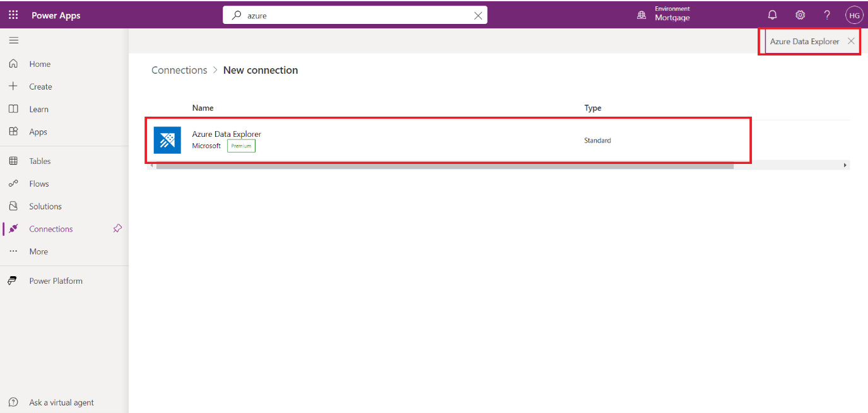
Task: Click the help question mark icon
Action: tap(827, 15)
